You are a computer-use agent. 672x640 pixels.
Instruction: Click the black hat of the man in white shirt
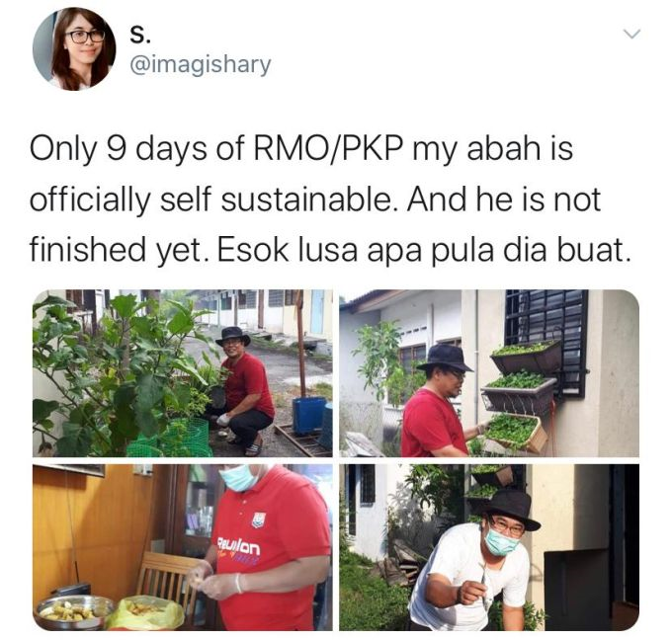click(511, 510)
